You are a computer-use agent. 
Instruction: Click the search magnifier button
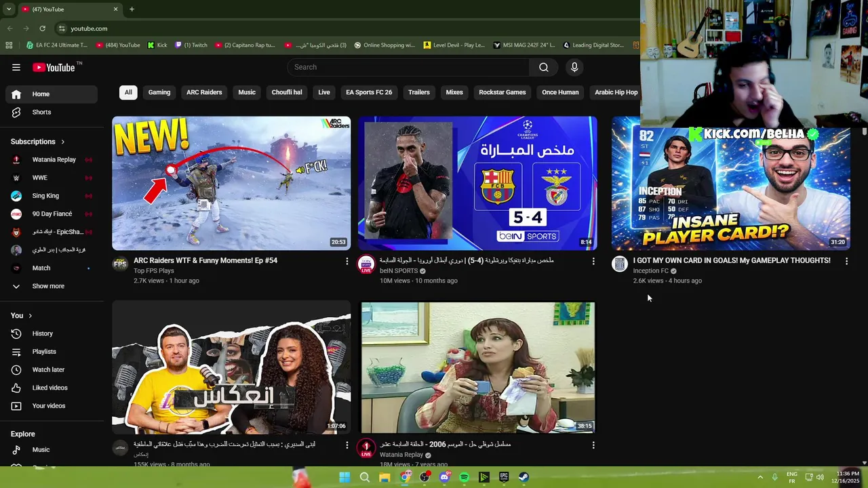pos(543,67)
